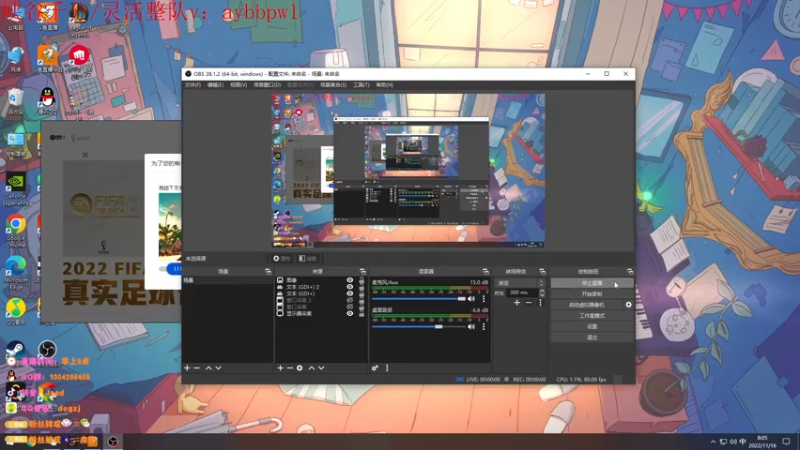Mute the Desktop Audio speaker icon
The width and height of the screenshot is (800, 450).
471,327
